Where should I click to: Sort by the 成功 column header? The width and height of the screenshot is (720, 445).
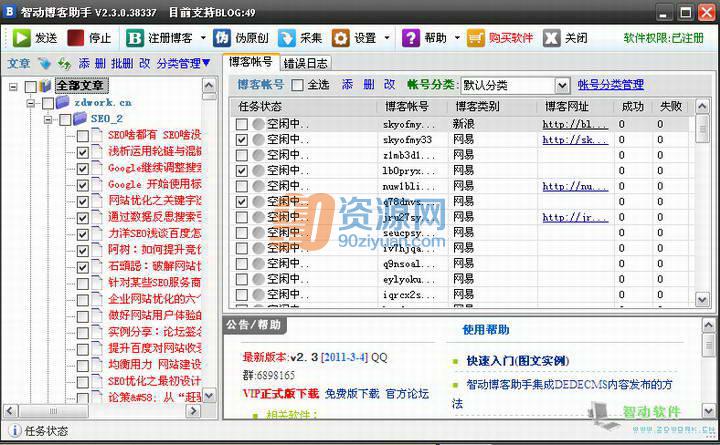coord(632,107)
